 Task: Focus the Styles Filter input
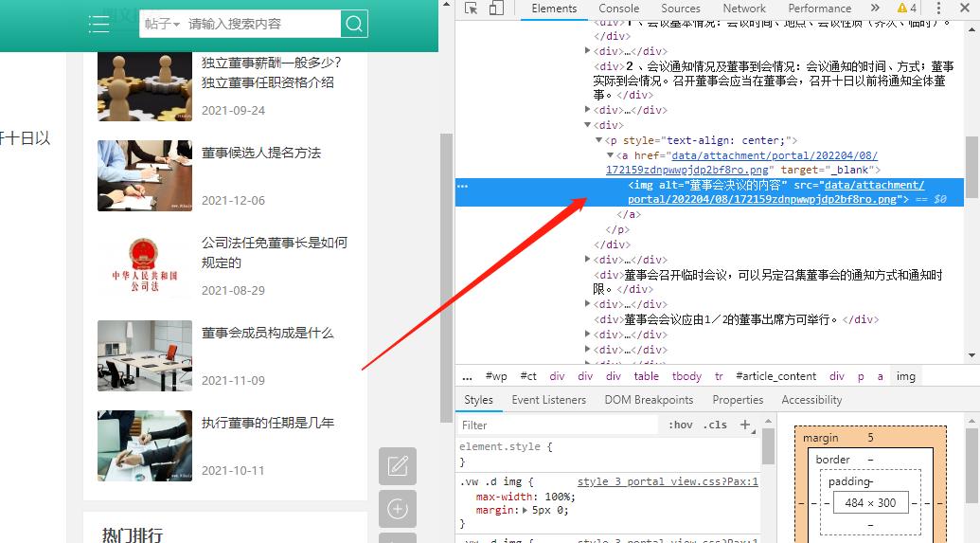point(558,425)
